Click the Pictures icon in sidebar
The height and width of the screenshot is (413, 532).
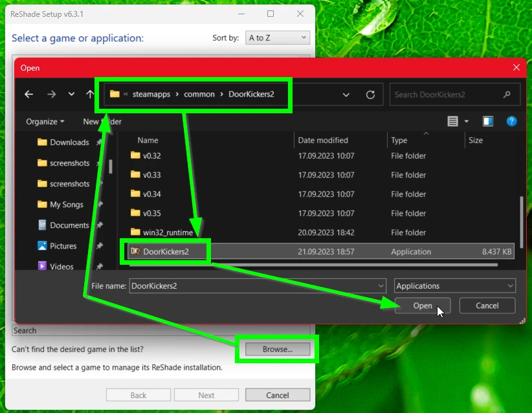[42, 245]
